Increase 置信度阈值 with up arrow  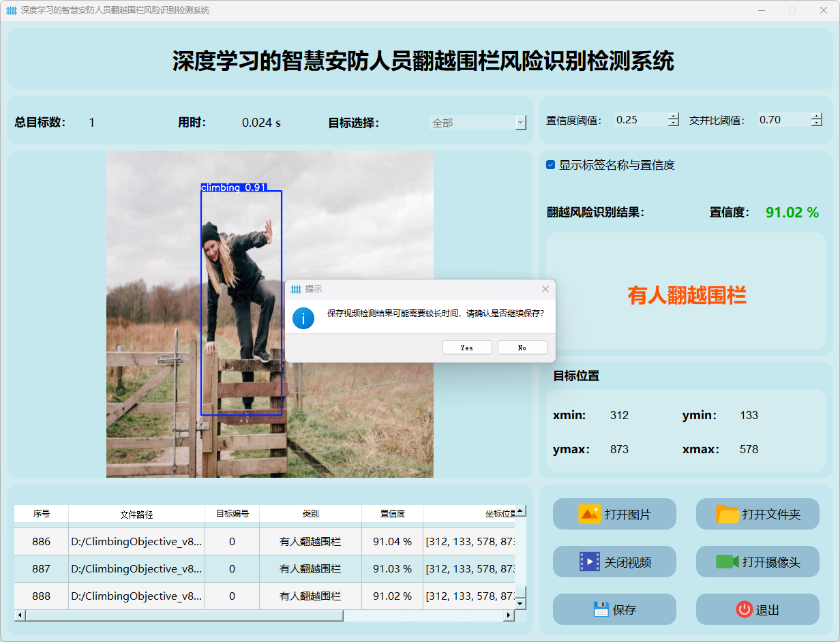tap(674, 116)
